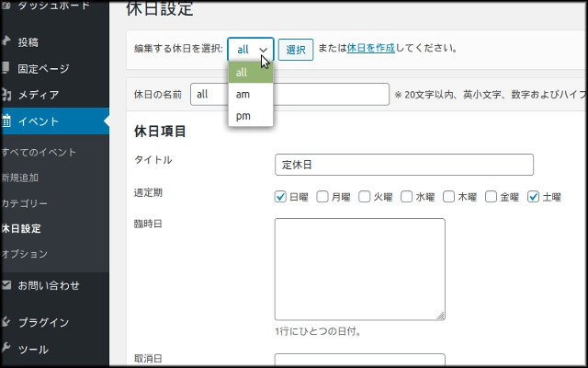This screenshot has height=368, width=588.
Task: Check the 火曜 checkbox
Action: (364, 197)
